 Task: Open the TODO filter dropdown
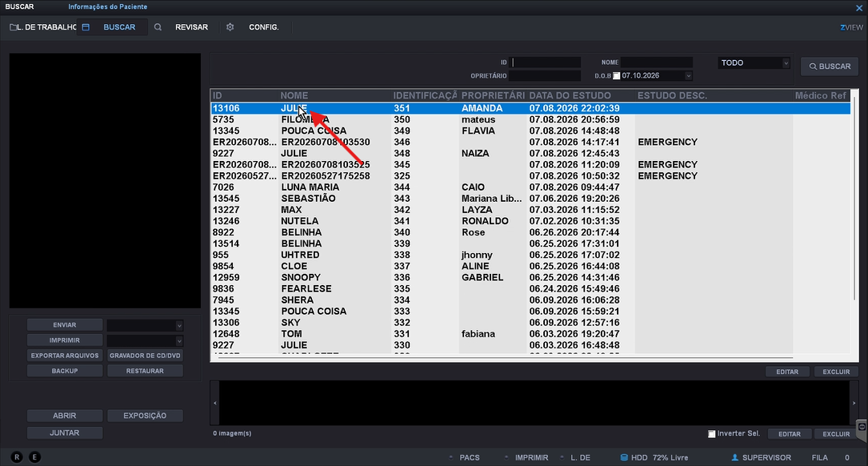754,63
